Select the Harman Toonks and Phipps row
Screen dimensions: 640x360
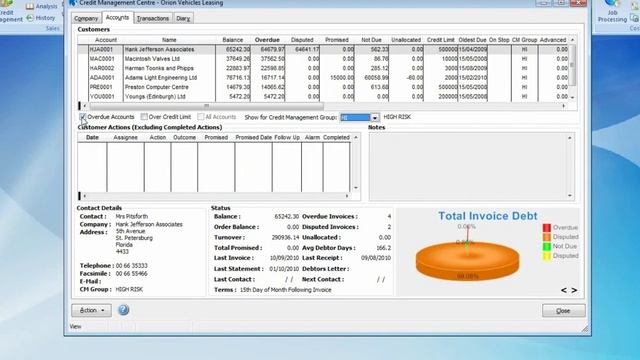(x=322, y=68)
